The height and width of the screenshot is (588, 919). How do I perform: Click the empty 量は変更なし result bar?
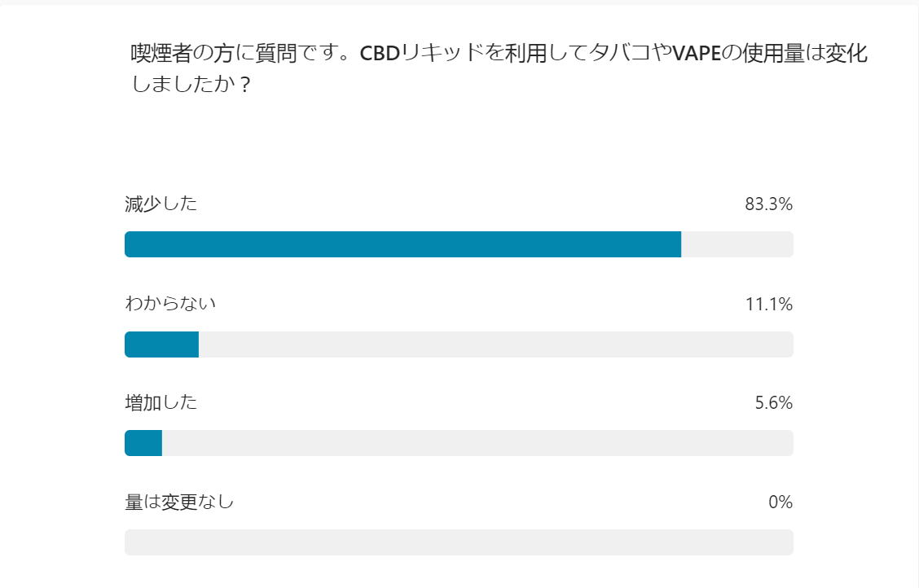(459, 542)
